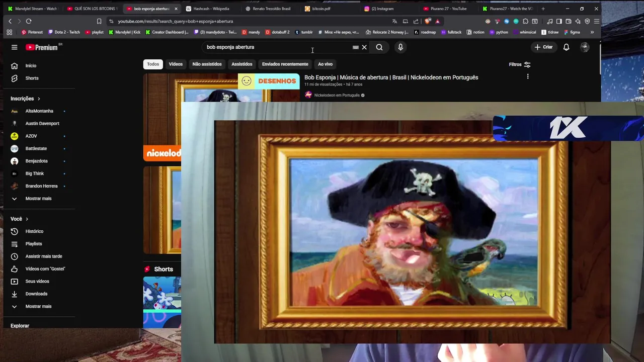Open the Inscrições section chevron
This screenshot has height=362, width=644.
click(x=39, y=99)
